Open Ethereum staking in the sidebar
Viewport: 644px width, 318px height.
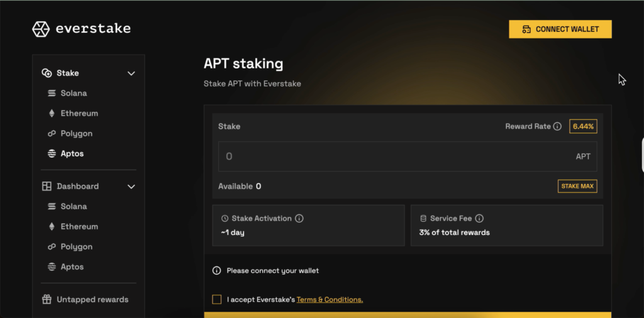[x=79, y=113]
